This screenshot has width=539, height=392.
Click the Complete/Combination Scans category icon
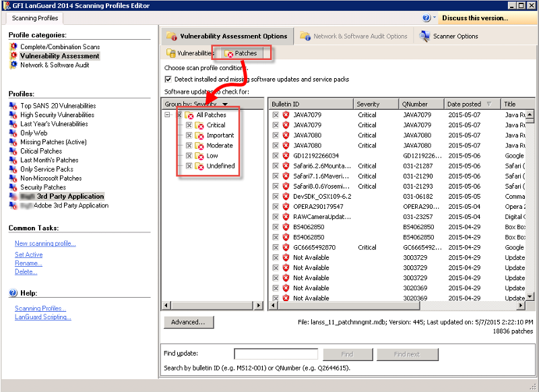(13, 46)
